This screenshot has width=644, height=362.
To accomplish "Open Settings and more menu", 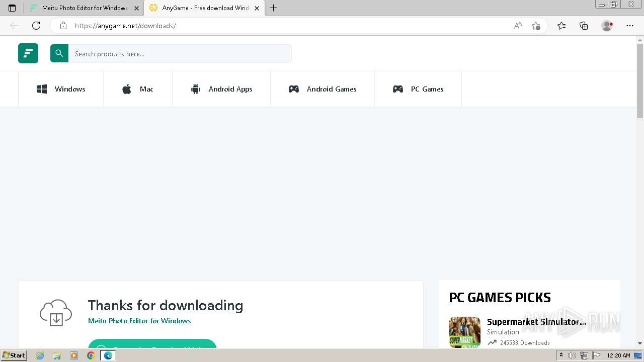I will pyautogui.click(x=630, y=26).
